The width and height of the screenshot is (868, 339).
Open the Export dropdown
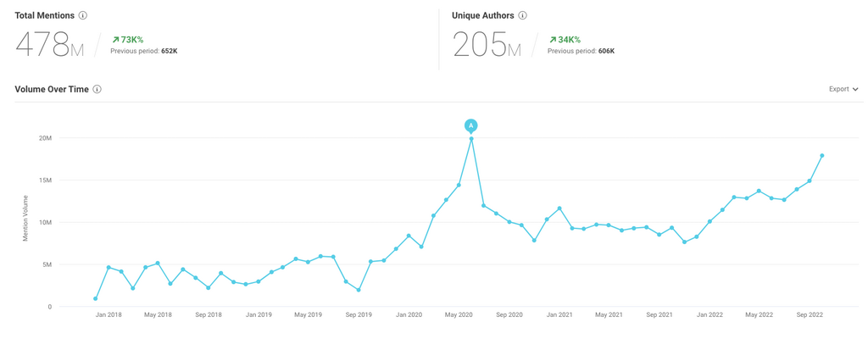843,89
